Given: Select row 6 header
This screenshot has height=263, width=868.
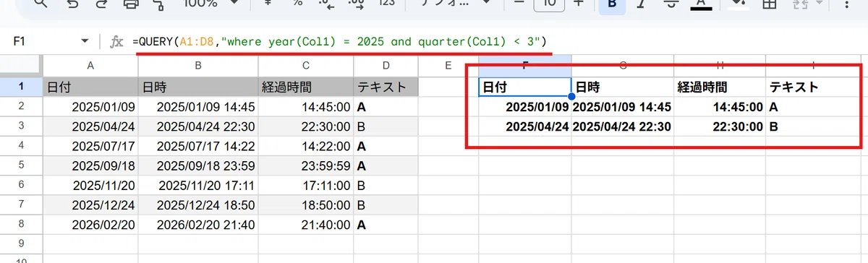Looking at the screenshot, I should tap(21, 186).
